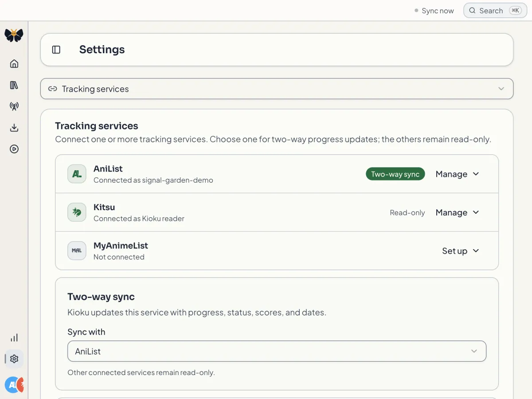Click the Sync now button
The height and width of the screenshot is (399, 532).
point(434,11)
